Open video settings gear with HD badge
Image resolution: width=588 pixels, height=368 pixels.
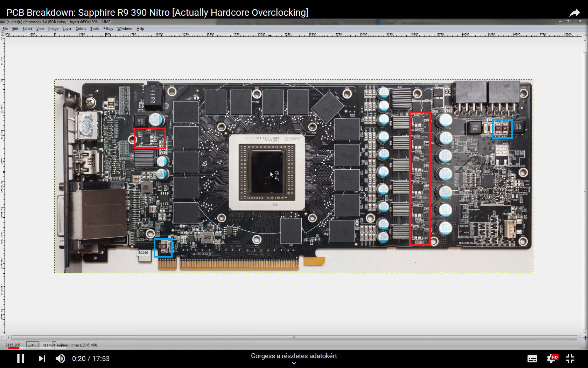(x=552, y=359)
